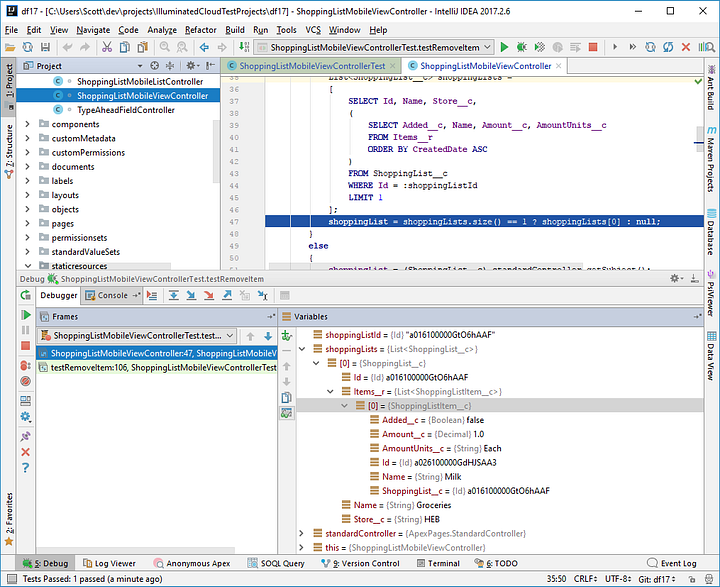Click the Run with Coverage icon in main toolbar

[x=540, y=47]
